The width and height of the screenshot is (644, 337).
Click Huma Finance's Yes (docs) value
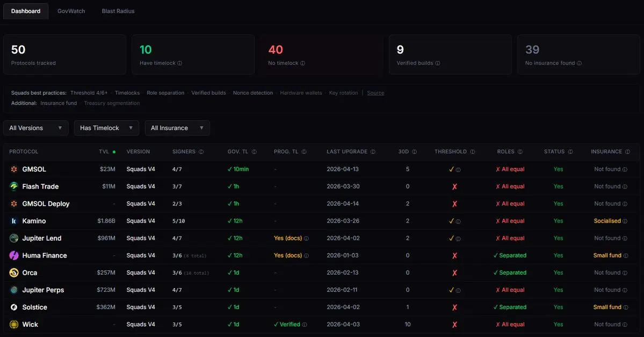coord(288,256)
